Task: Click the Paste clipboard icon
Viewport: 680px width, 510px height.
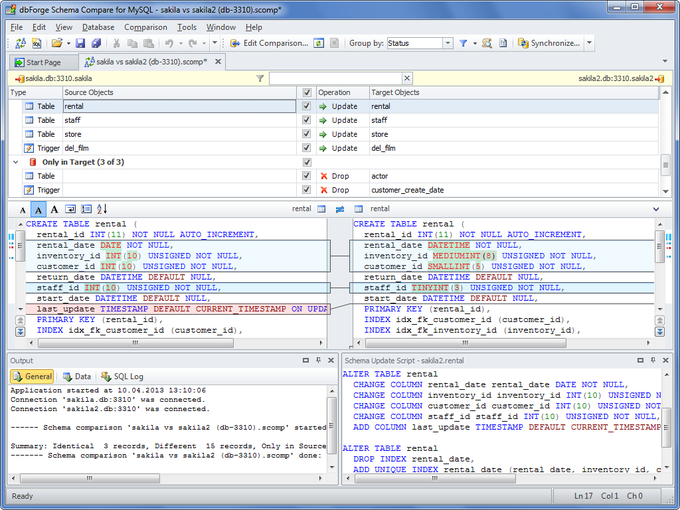Action: pyautogui.click(x=148, y=43)
